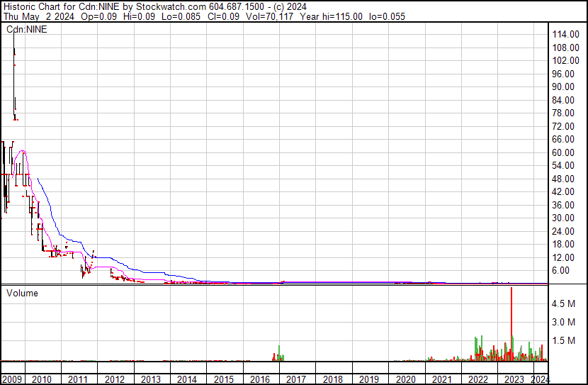Select the 2018 year marker on the time axis
Screen dimensions: 588x385
[x=332, y=379]
